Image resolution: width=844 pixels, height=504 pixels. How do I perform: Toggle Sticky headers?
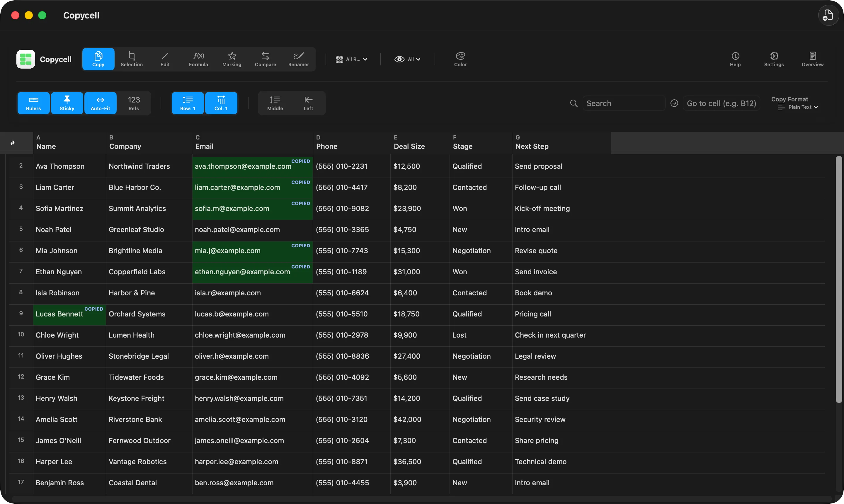point(67,103)
